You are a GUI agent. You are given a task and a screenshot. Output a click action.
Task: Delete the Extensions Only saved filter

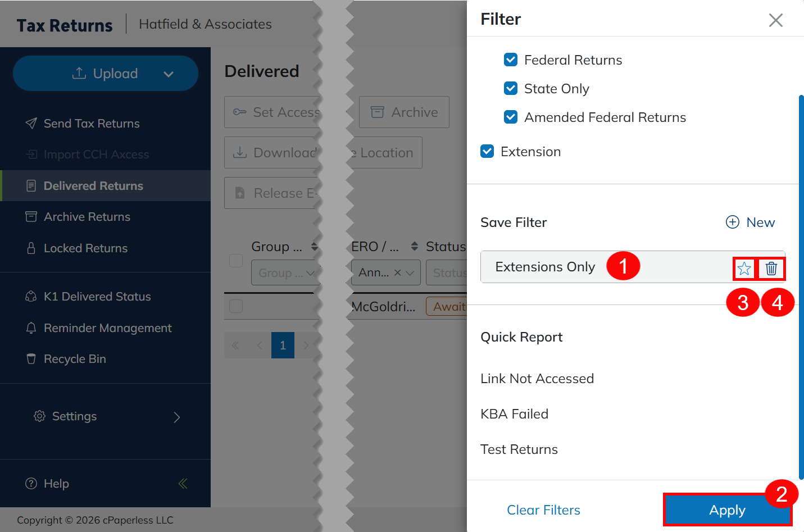point(771,269)
